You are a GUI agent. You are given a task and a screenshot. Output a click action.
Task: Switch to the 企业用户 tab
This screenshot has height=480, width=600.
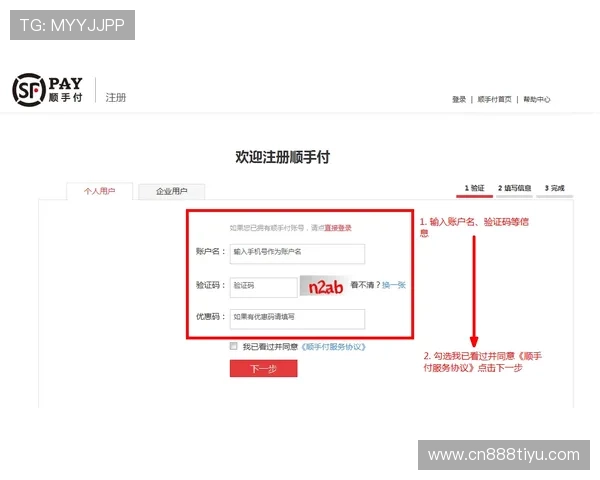click(x=171, y=191)
